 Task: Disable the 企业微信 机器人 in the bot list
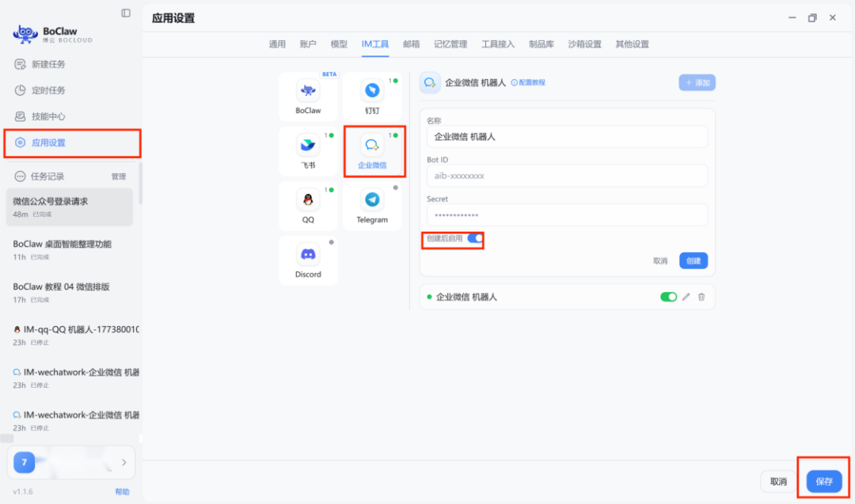(x=669, y=296)
